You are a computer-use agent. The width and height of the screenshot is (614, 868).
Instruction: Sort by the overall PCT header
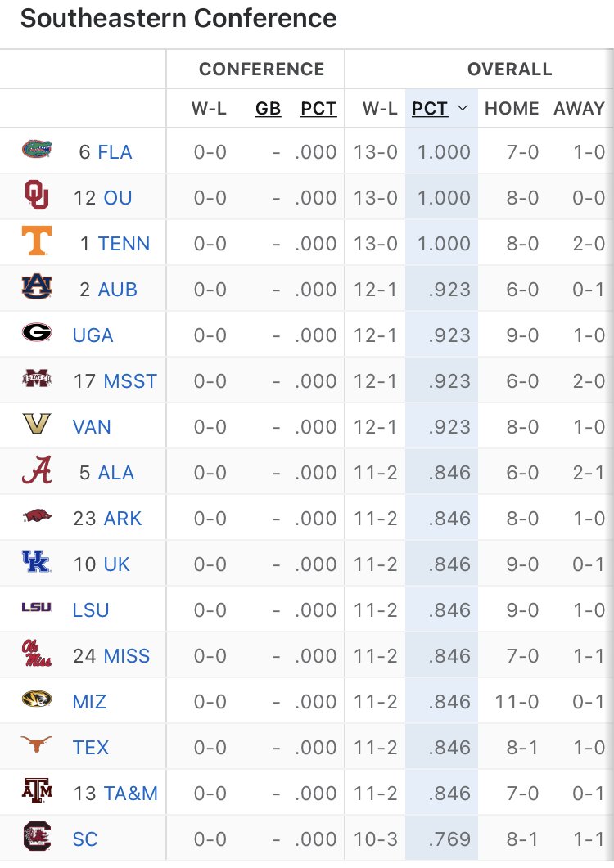[x=430, y=108]
